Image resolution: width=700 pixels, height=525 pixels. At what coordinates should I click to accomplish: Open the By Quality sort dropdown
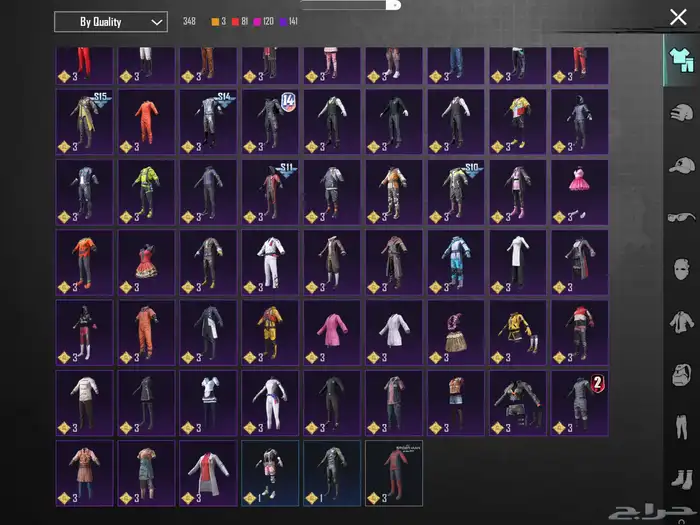[x=110, y=22]
